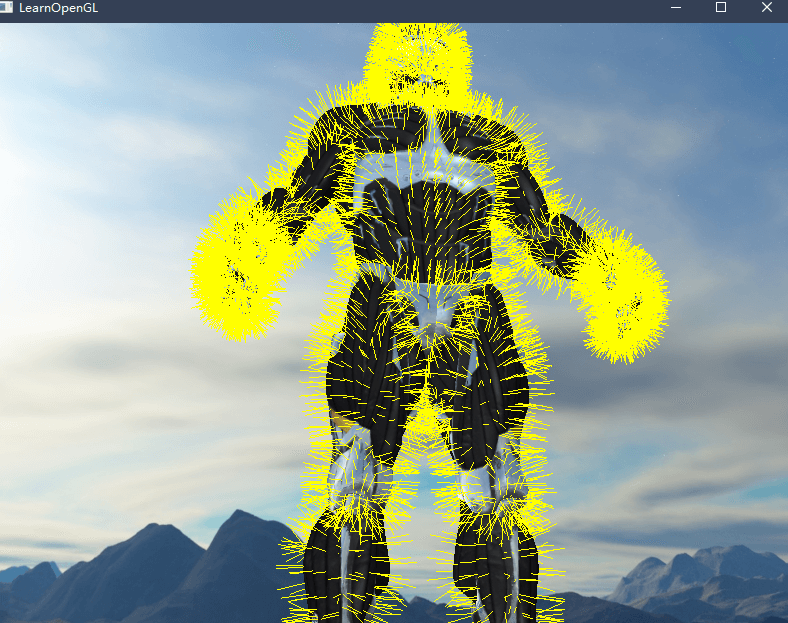Maximize the LearnOpenGL window
The height and width of the screenshot is (623, 788).
721,8
